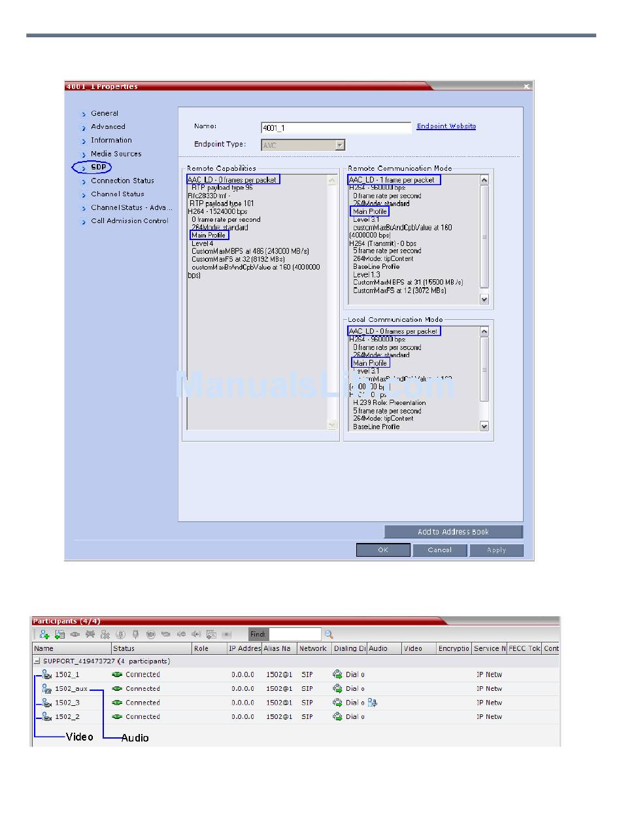Click the IP Netw cell for 1502_1
The width and height of the screenshot is (621, 840).
tap(489, 674)
